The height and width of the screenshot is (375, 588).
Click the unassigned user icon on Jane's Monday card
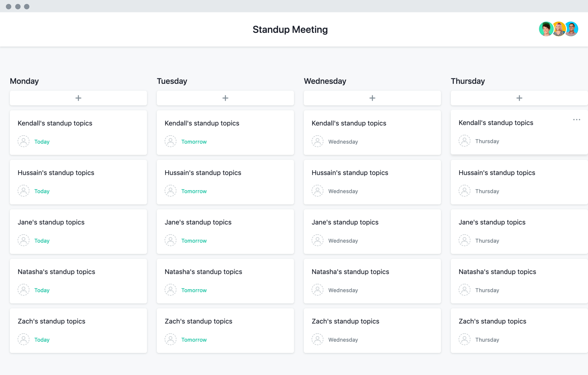coord(23,240)
